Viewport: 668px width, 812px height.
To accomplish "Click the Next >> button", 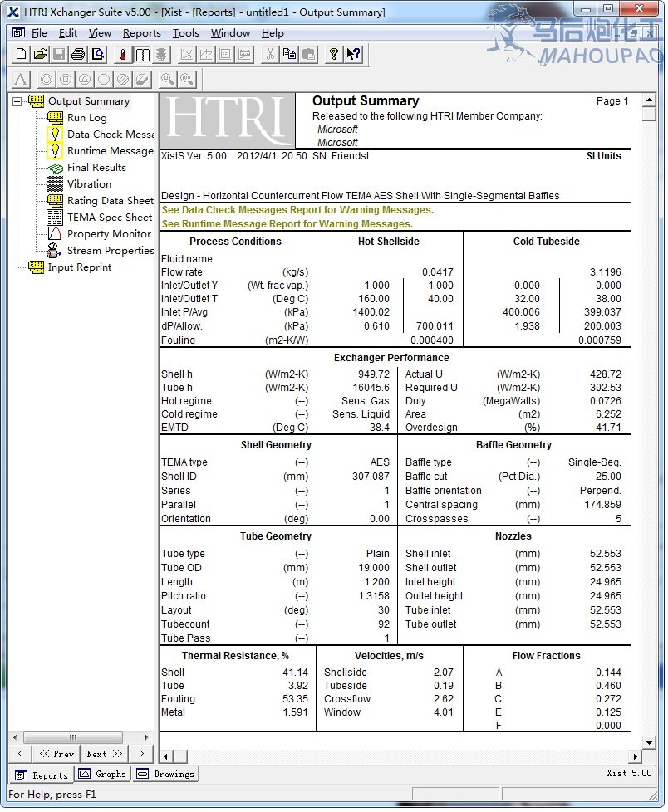I will coord(104,754).
